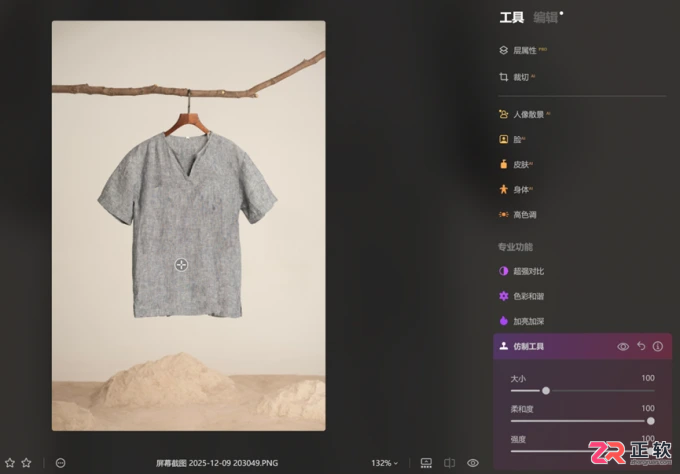
Task: Click the info icon in 仿制工具 header
Action: point(658,347)
